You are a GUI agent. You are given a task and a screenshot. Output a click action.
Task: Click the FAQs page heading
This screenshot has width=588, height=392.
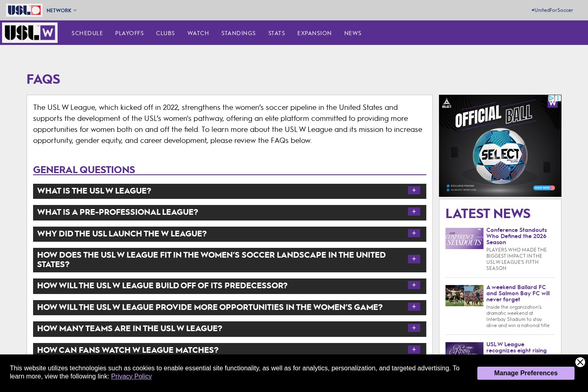43,79
